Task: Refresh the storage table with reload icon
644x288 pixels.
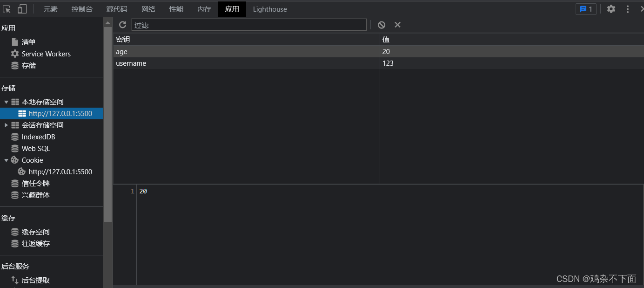Action: [x=123, y=25]
